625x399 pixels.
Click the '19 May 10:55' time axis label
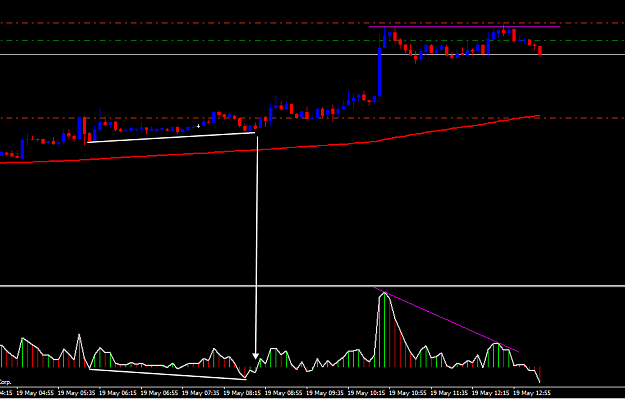tap(407, 393)
